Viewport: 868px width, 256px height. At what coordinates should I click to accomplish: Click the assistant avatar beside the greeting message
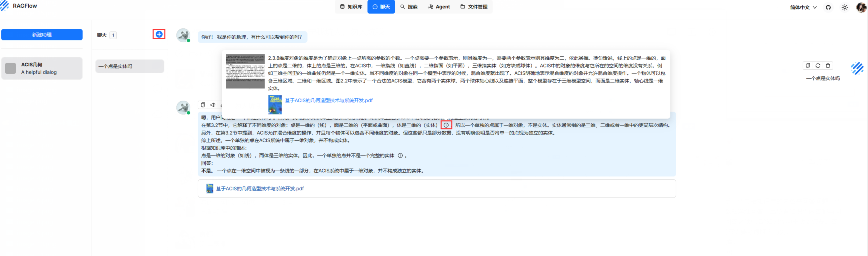point(183,35)
